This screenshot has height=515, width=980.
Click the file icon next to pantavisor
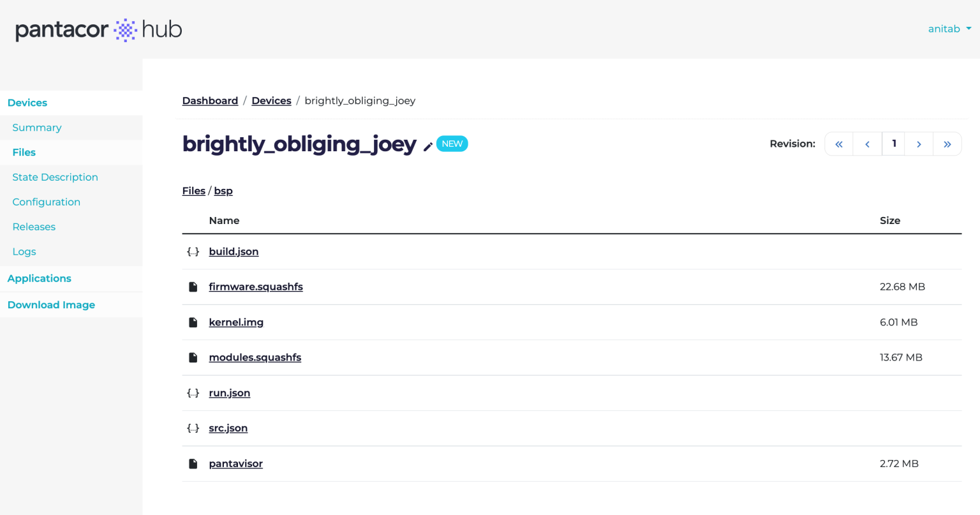tap(193, 464)
